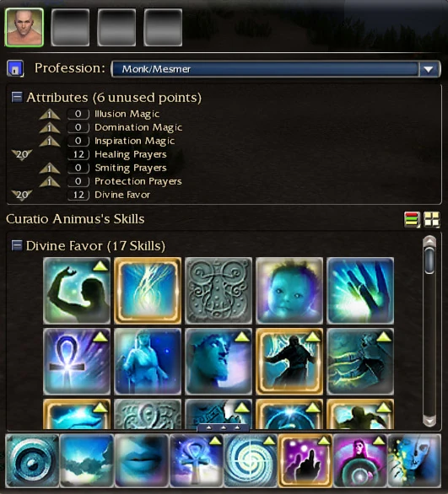Switch skills to list view
Screen dimensions: 448x494
412,219
